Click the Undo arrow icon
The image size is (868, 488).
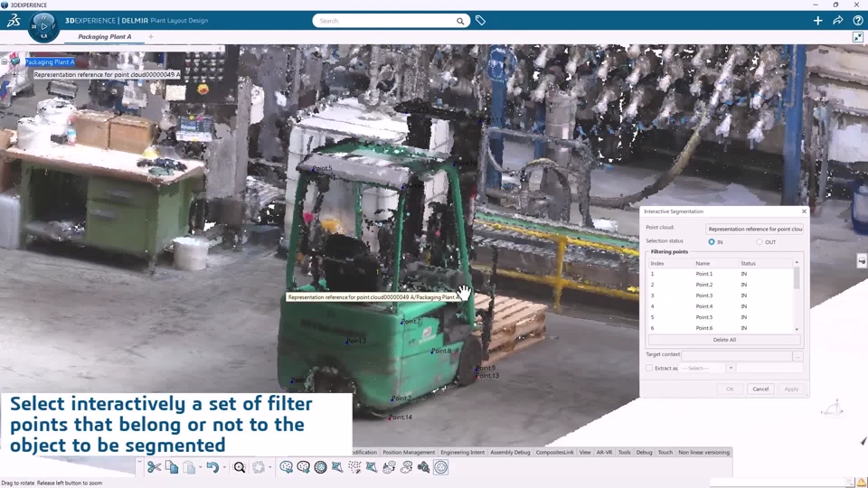(212, 467)
